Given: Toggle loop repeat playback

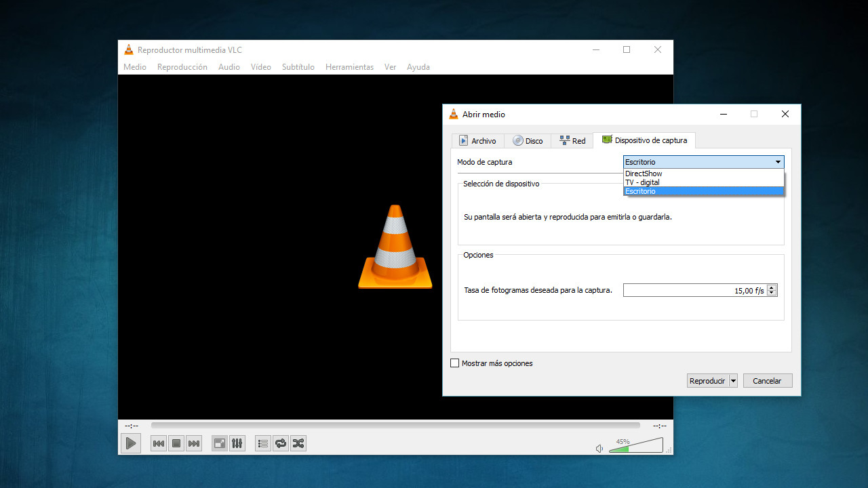Looking at the screenshot, I should 280,443.
